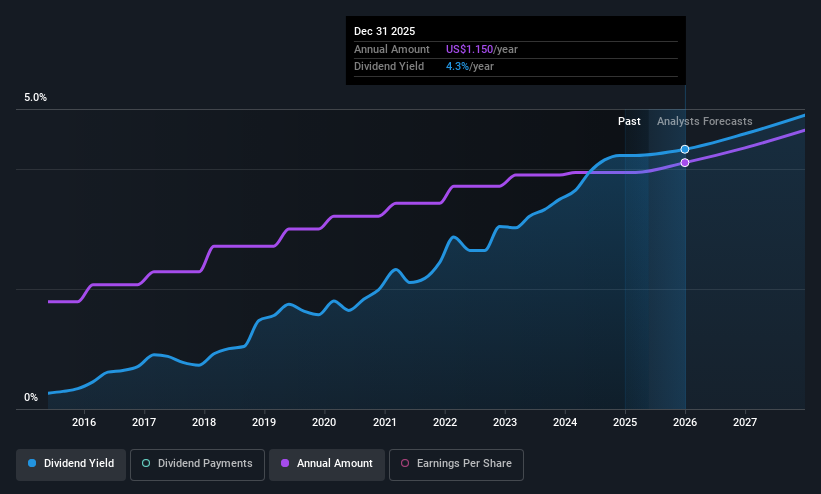821x494 pixels.
Task: Click the Analysts Forecasts label
Action: coord(705,122)
